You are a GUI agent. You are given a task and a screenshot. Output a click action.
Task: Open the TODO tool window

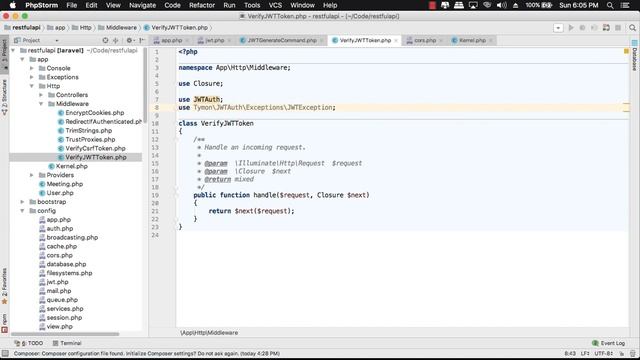29,343
